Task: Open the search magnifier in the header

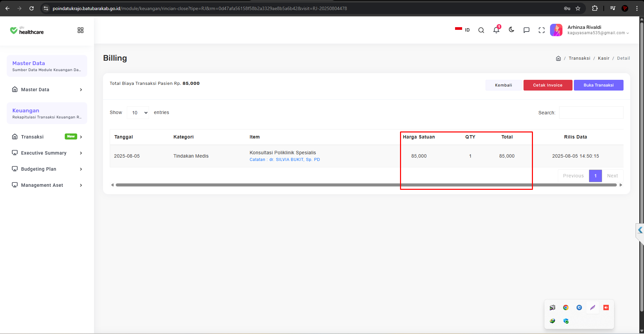Action: (481, 30)
